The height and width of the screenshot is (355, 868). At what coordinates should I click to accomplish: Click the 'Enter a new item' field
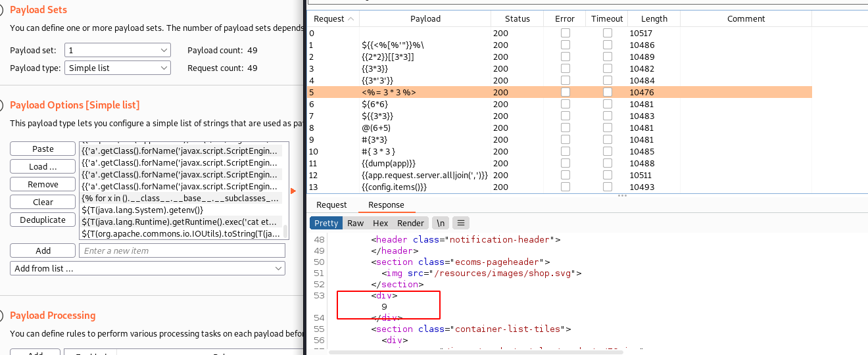(181, 250)
